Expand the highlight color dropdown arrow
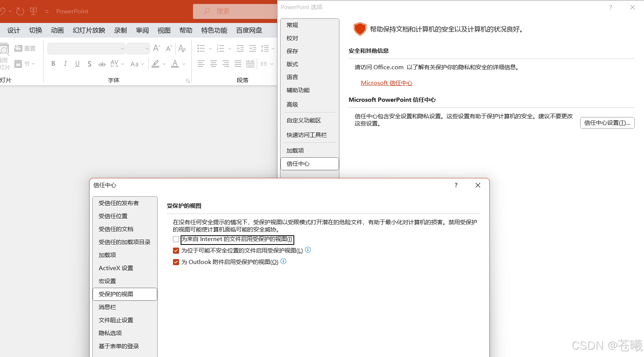644x357 pixels. pos(164,64)
